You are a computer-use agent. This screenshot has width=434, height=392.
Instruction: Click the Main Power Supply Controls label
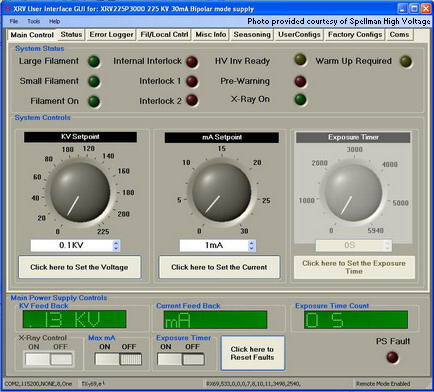click(x=59, y=297)
